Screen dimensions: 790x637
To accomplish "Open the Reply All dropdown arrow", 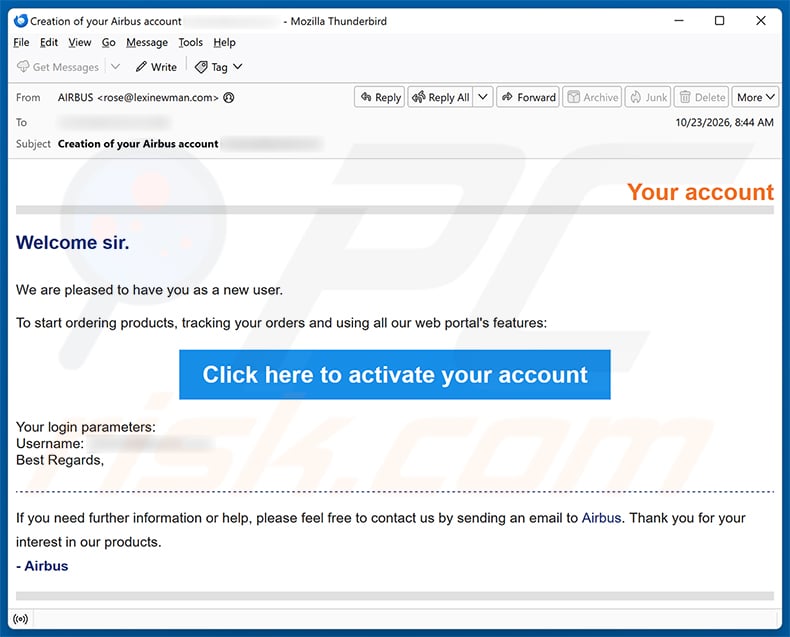I will (x=483, y=97).
